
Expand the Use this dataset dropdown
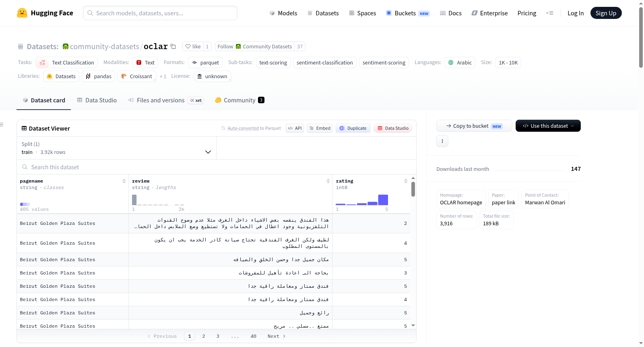(x=548, y=126)
